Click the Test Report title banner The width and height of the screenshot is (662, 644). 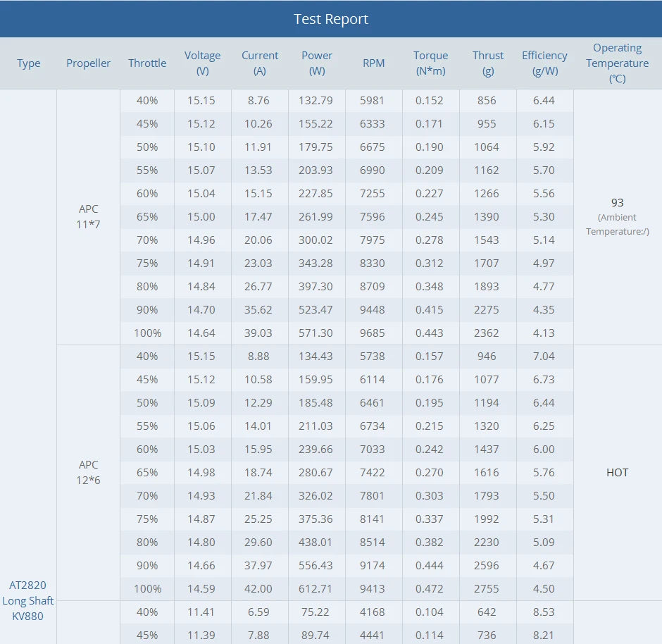click(331, 19)
